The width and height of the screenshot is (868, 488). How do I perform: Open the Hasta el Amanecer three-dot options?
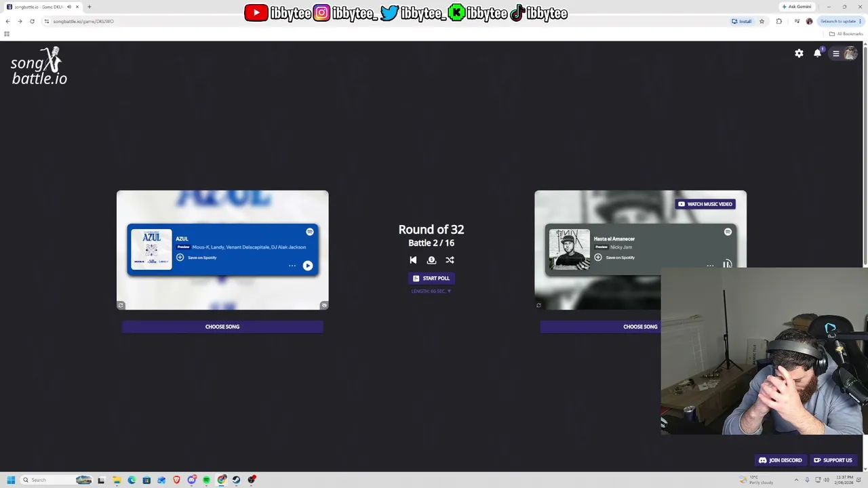[x=710, y=266]
